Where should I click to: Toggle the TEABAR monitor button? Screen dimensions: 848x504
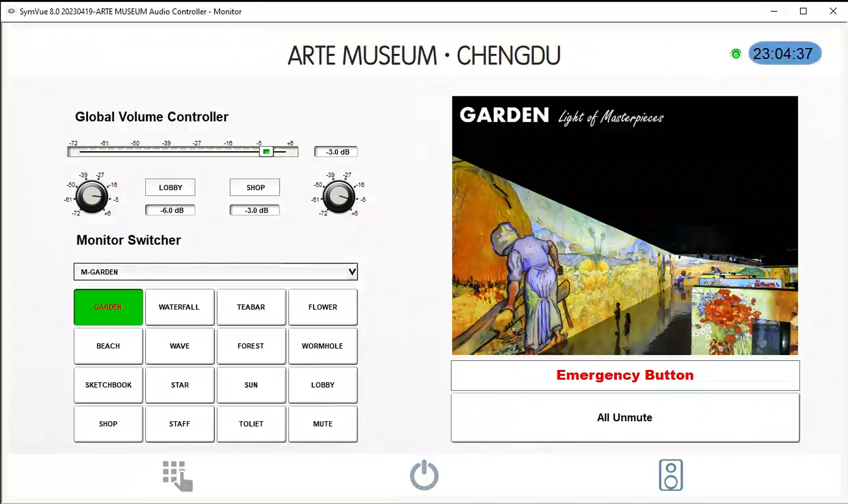point(251,307)
